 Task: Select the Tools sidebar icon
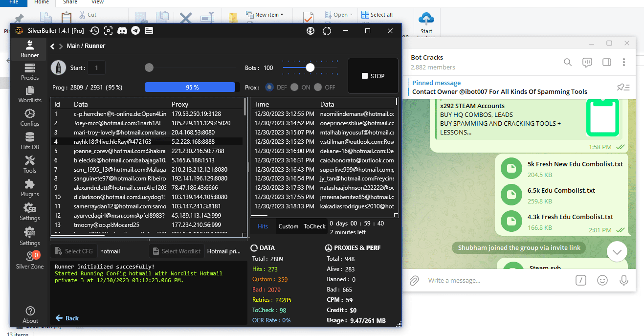click(x=30, y=165)
